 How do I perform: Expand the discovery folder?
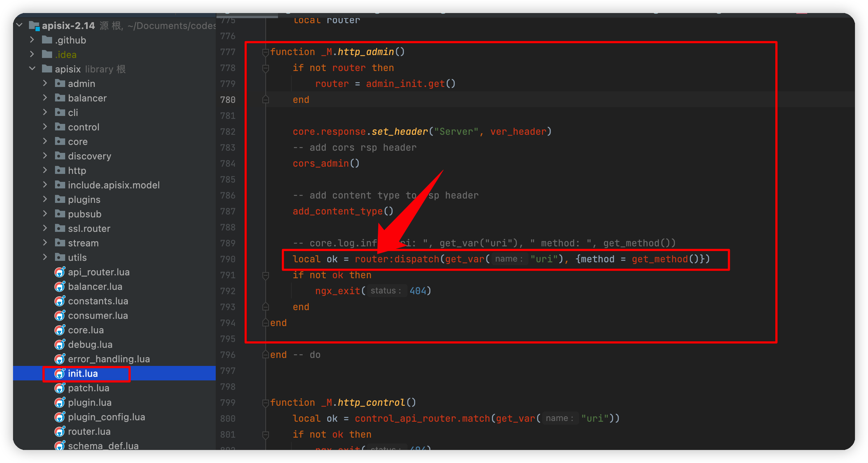coord(45,156)
